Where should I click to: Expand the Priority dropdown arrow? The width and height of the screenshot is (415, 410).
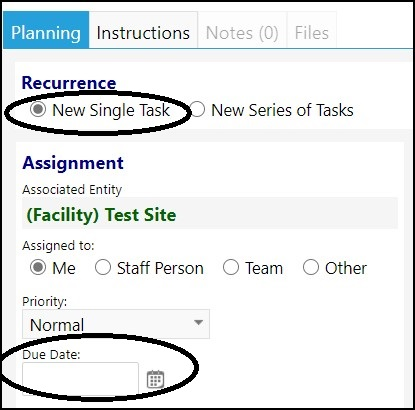click(199, 323)
